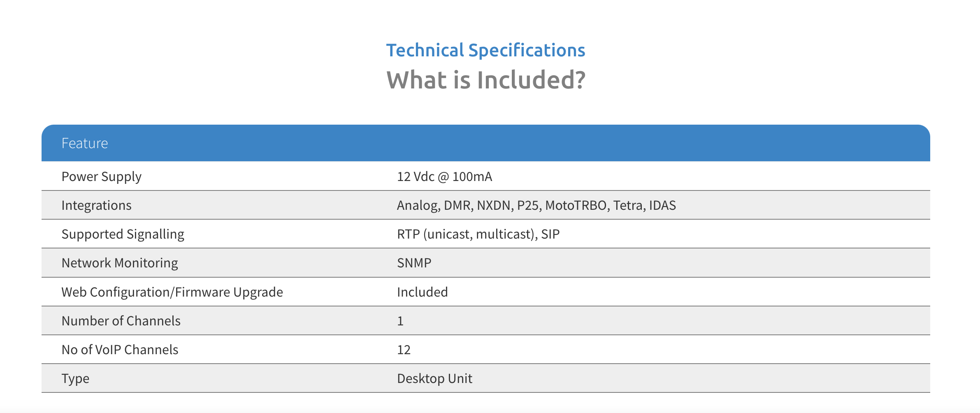Screen dimensions: 980x413
Task: Click 'Analog' in the Integrations values
Action: (417, 205)
